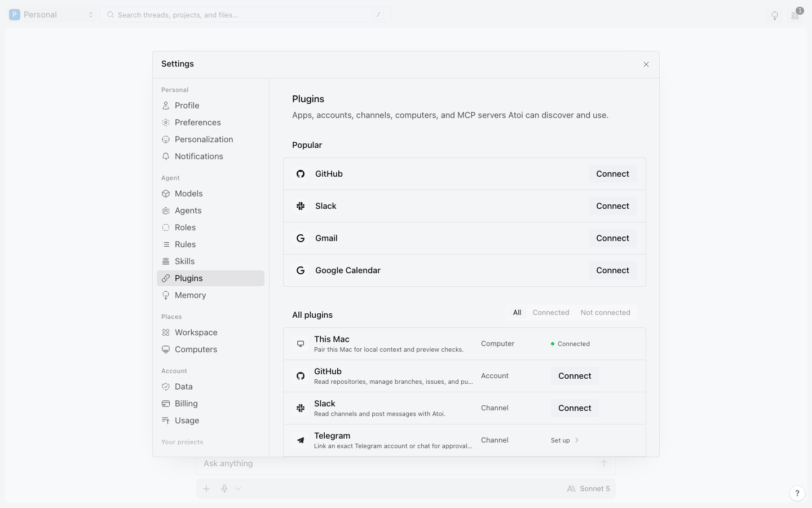Select Roles in sidebar

click(x=210, y=227)
